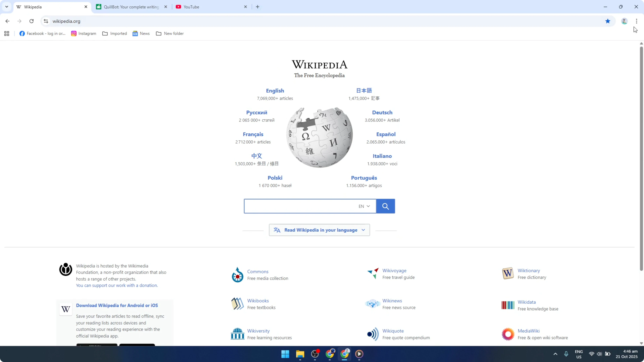Click the microphone icon in system tray
Screen dimensions: 644x362
click(566, 354)
